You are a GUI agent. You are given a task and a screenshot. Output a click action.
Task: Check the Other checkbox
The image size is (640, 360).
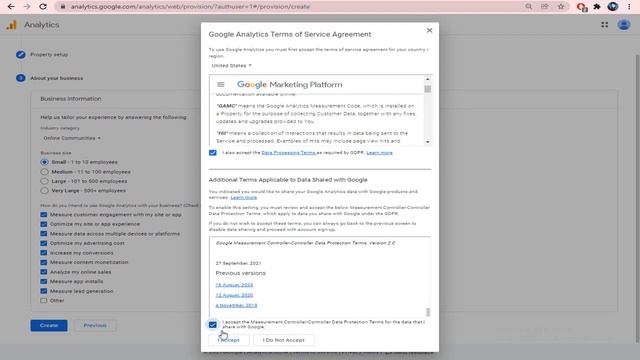44,300
